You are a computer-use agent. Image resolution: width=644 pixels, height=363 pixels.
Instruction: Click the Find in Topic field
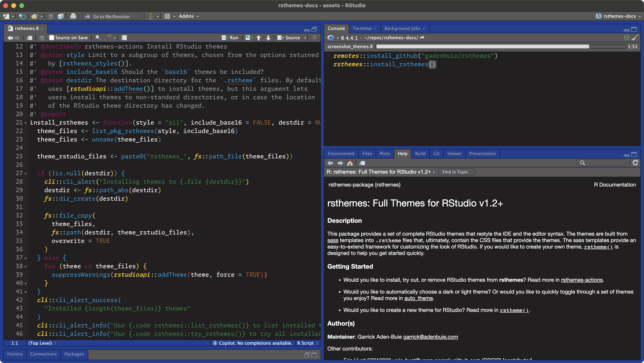[456, 172]
